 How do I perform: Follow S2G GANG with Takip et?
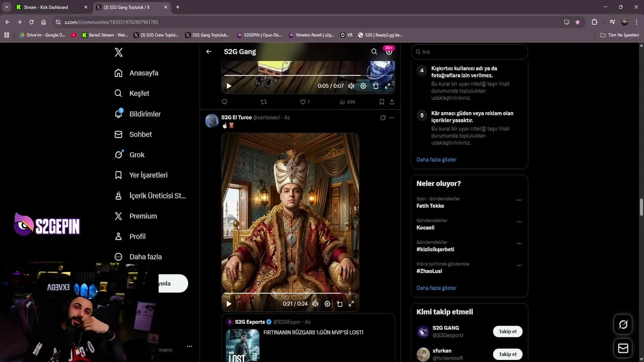[508, 331]
